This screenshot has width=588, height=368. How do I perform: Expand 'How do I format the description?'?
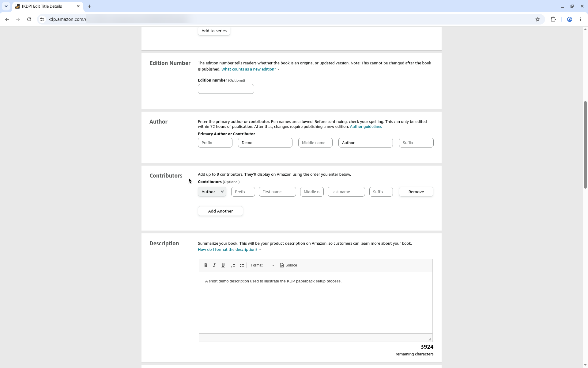coord(229,250)
